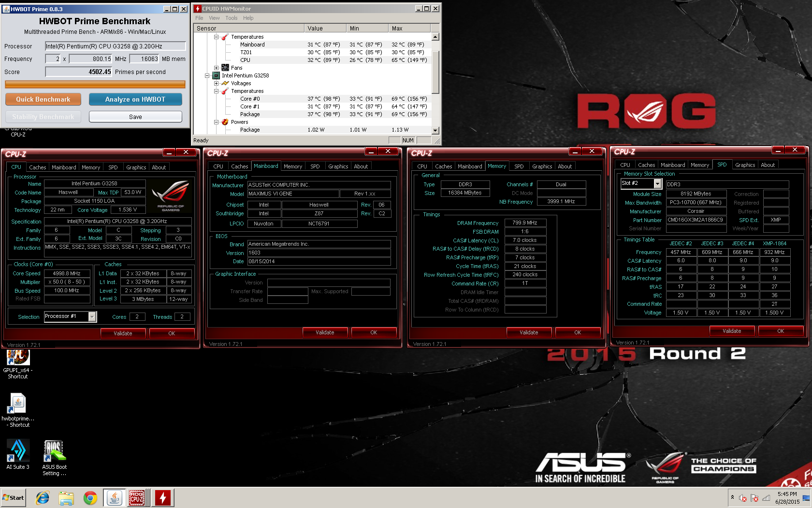Open Windows Explorer folder from the taskbar
812x508 pixels.
pos(66,498)
